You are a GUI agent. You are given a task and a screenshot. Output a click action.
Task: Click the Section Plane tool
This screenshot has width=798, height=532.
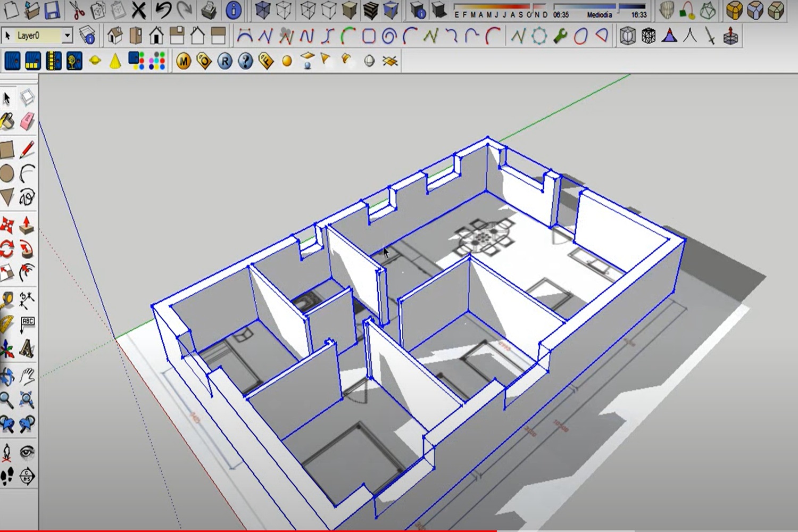coord(27,476)
